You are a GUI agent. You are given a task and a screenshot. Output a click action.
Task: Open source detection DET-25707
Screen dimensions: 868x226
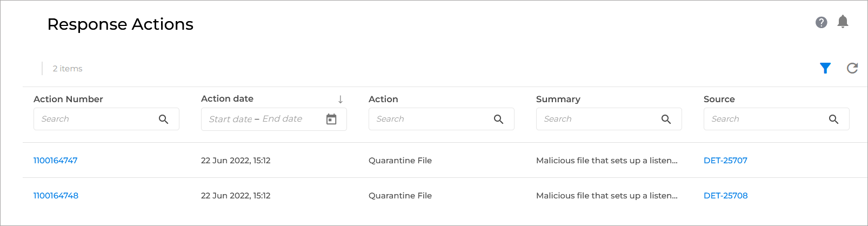[x=725, y=161]
